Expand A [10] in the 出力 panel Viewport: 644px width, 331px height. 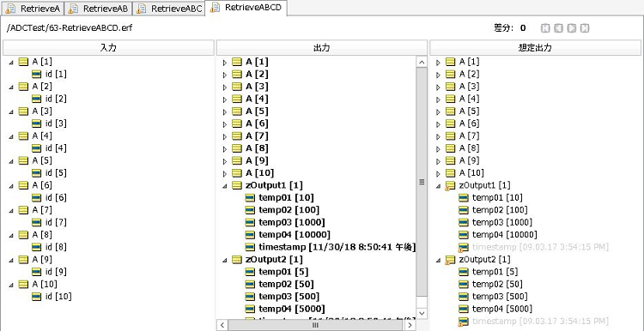coord(225,173)
